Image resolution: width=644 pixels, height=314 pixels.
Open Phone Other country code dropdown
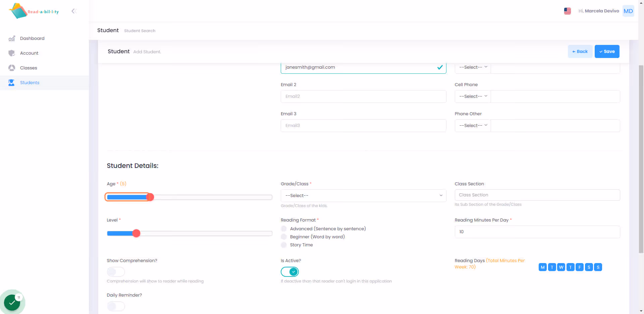pyautogui.click(x=473, y=126)
